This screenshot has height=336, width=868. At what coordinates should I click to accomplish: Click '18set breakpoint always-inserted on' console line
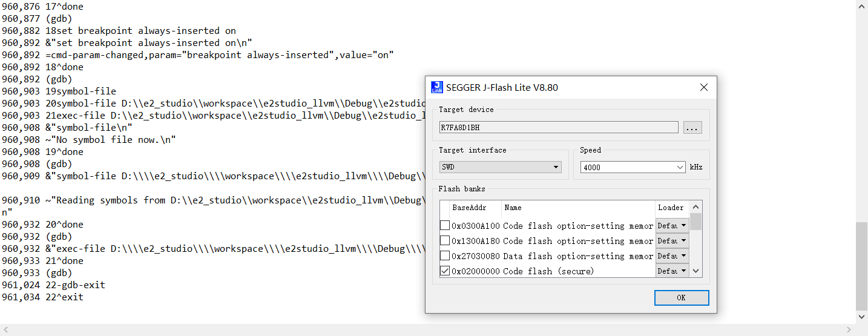click(119, 31)
